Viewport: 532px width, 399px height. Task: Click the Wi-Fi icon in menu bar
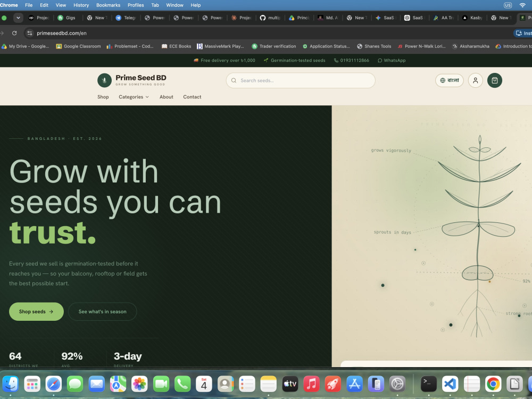pyautogui.click(x=522, y=5)
